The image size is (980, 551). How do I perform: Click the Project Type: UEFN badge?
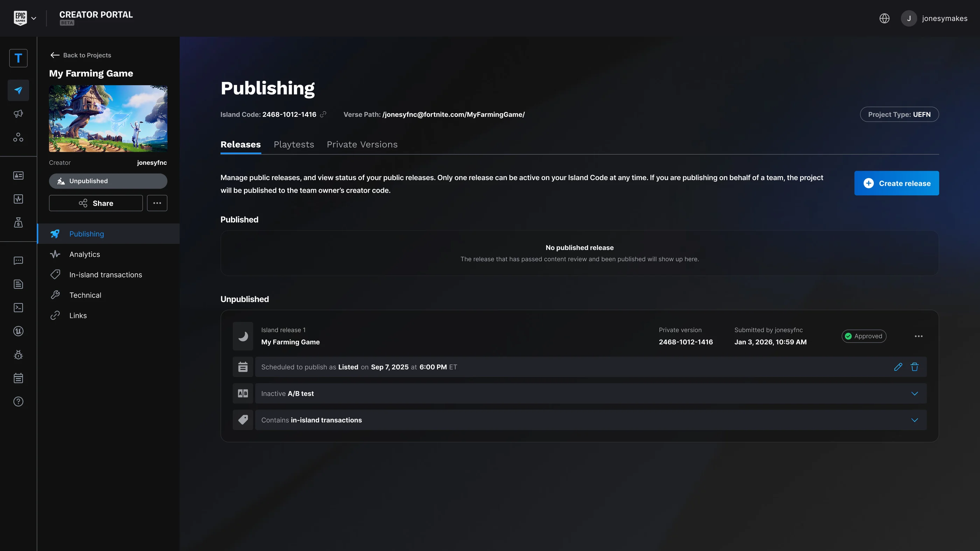(899, 114)
